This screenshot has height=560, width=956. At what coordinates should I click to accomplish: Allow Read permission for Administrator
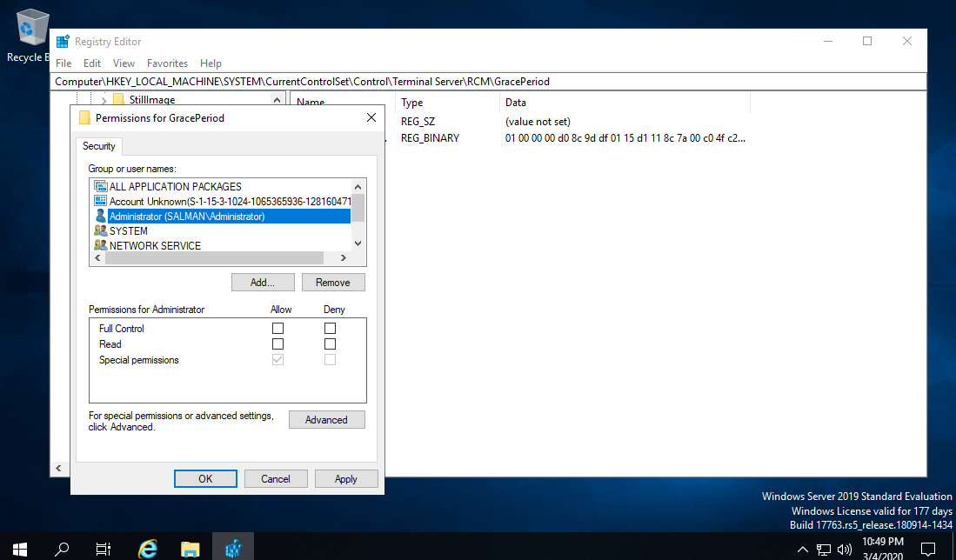277,343
